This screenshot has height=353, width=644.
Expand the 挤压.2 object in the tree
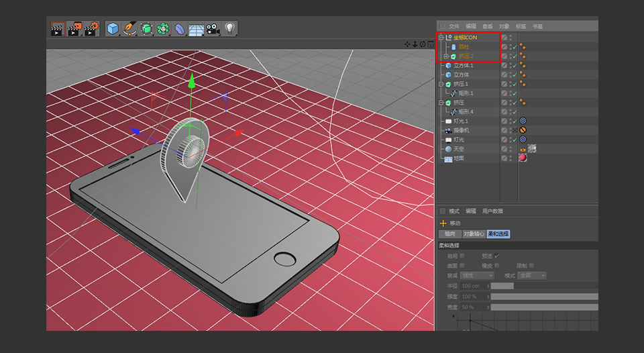[446, 56]
